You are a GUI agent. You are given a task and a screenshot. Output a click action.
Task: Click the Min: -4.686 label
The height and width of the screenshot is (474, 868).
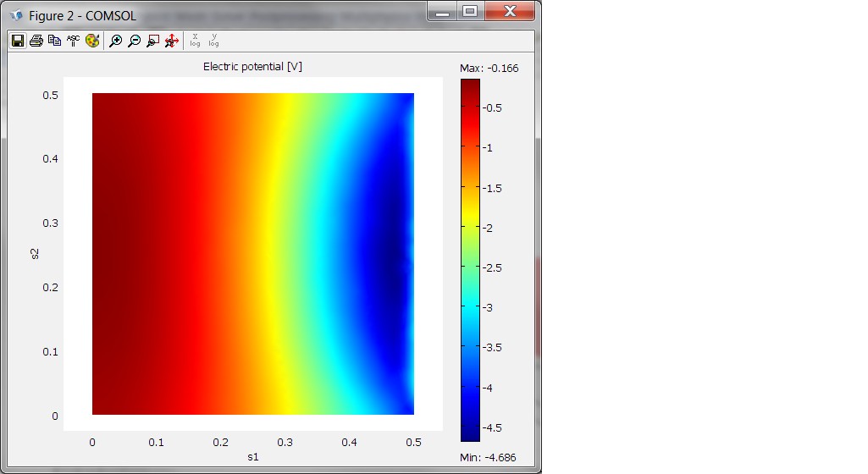pos(488,457)
